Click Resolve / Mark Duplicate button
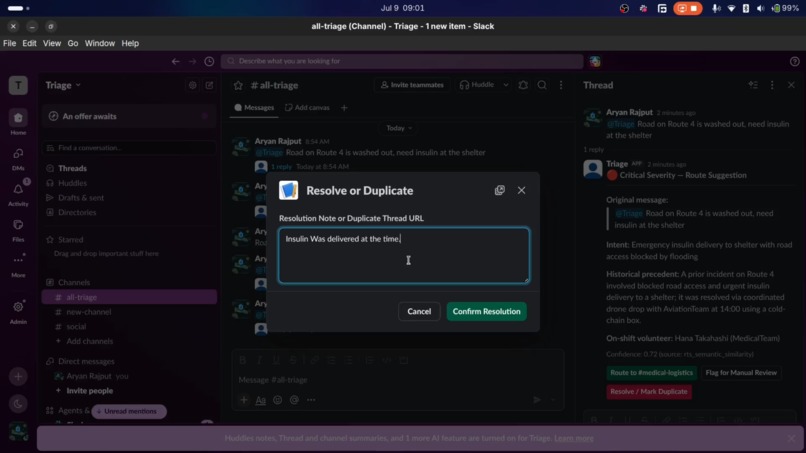The height and width of the screenshot is (453, 806). tap(649, 391)
